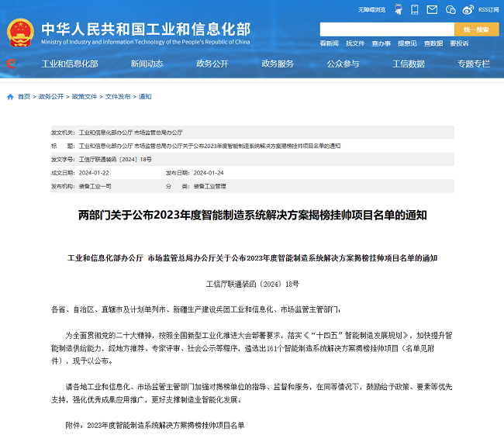Open 政务公开 navigation menu
504x435 pixels.
(x=212, y=64)
